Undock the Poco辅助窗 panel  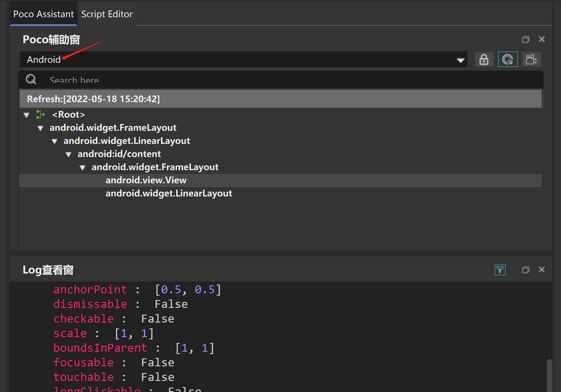tap(525, 39)
